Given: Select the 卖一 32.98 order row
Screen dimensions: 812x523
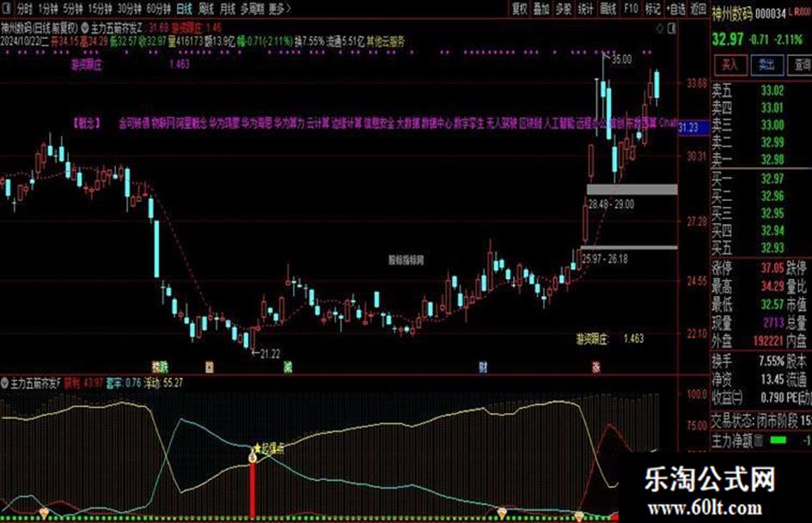Looking at the screenshot, I should point(760,160).
